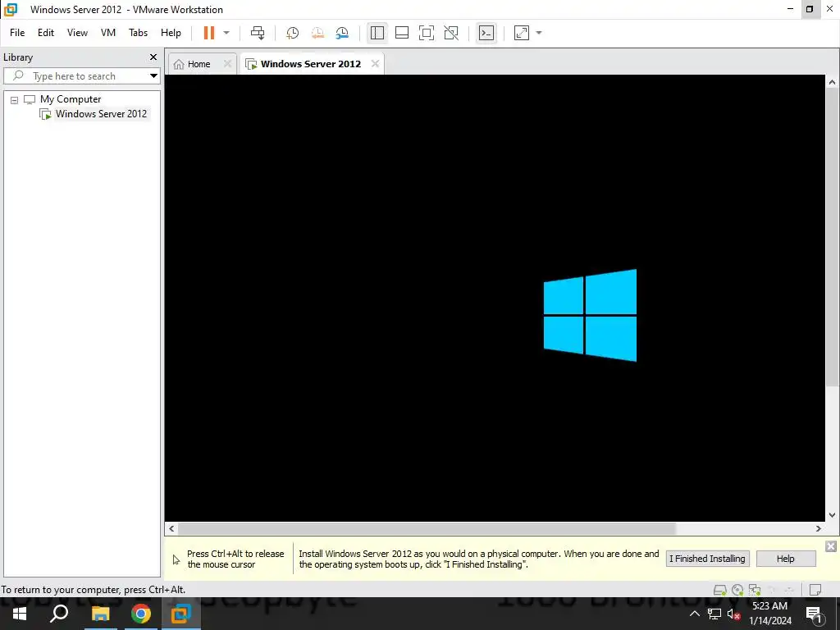Click the horizontal scrollbar thumb
This screenshot has width=840, height=630.
pyautogui.click(x=427, y=529)
